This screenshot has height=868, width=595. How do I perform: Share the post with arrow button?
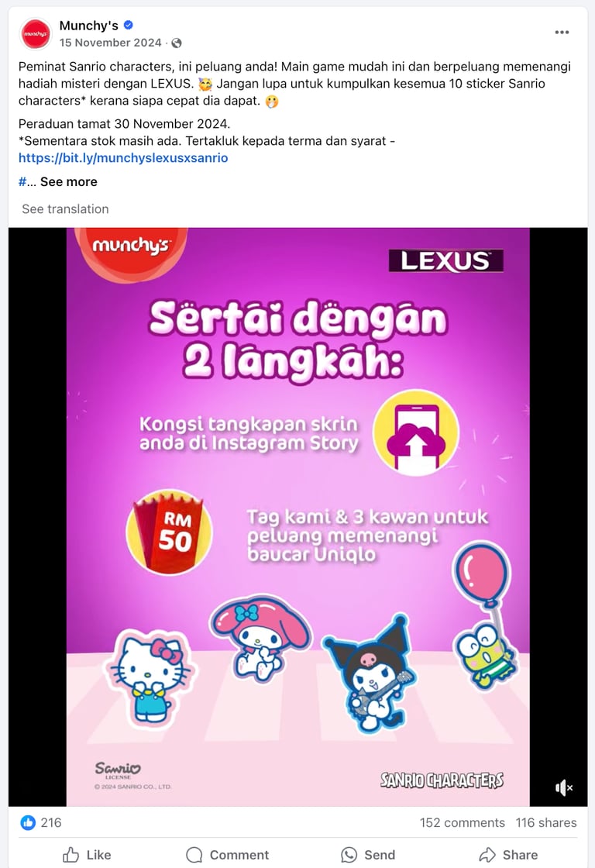click(509, 855)
